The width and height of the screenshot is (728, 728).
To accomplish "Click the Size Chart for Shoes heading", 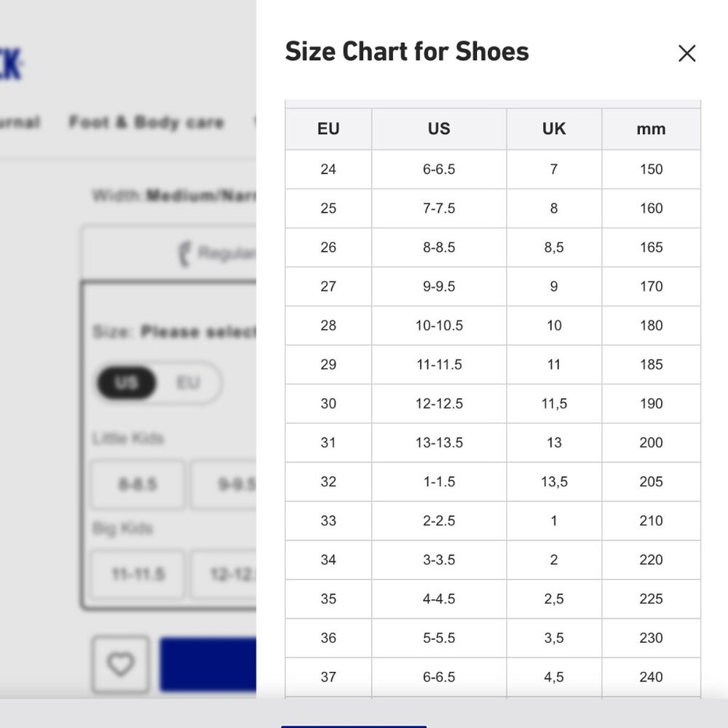I will 407,52.
